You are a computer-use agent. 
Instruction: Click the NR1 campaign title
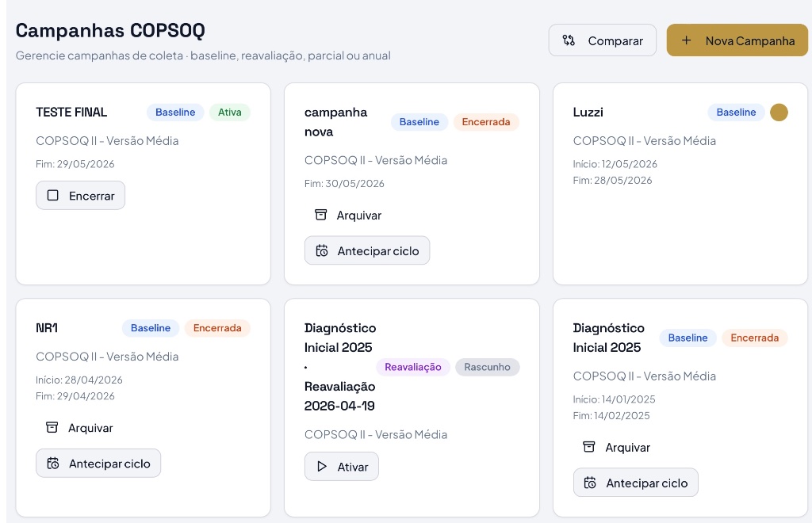pyautogui.click(x=47, y=328)
